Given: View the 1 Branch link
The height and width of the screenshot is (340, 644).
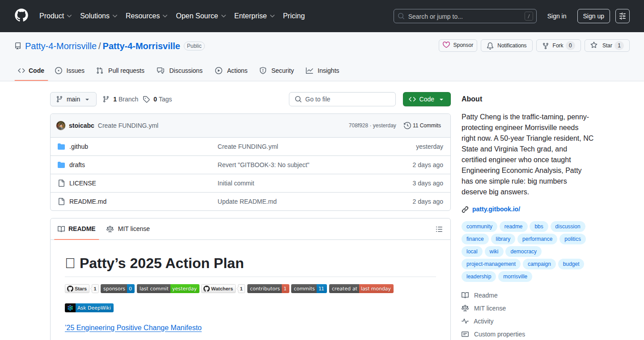Looking at the screenshot, I should tap(120, 99).
